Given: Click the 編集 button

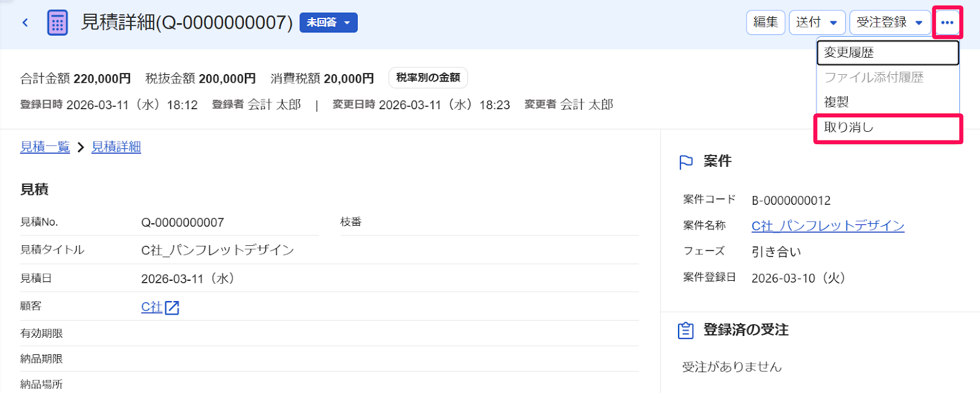Looking at the screenshot, I should point(766,23).
